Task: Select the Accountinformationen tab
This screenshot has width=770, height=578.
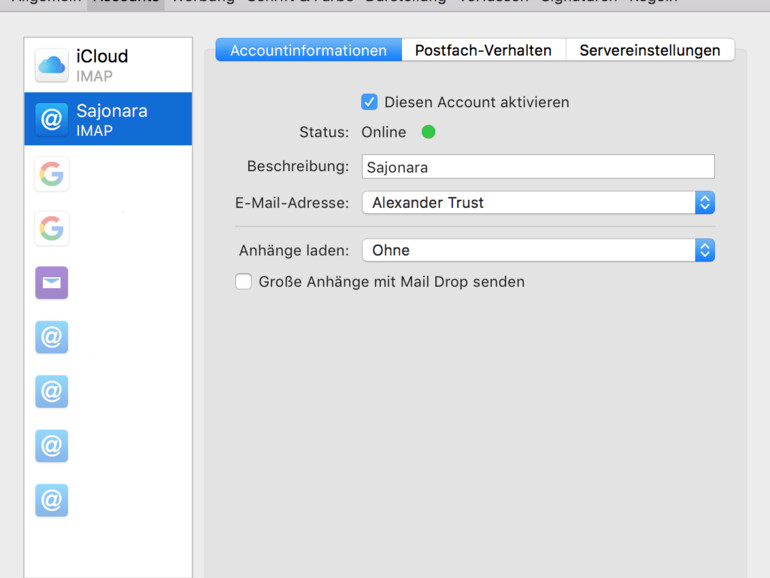Action: (308, 50)
